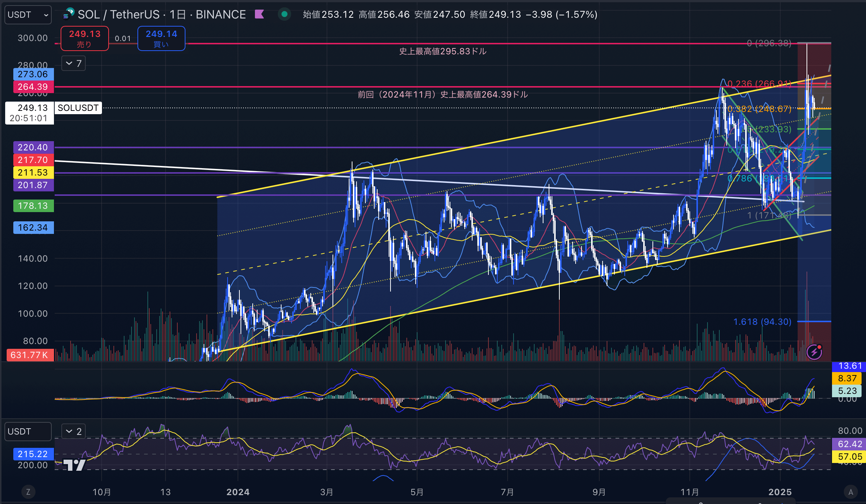Click the 8.37 signal value label
This screenshot has width=866, height=504.
click(847, 378)
